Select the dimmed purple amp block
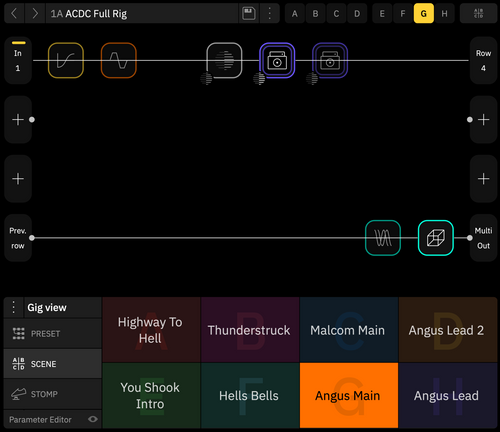Viewport: 500px width, 432px height. tap(330, 60)
